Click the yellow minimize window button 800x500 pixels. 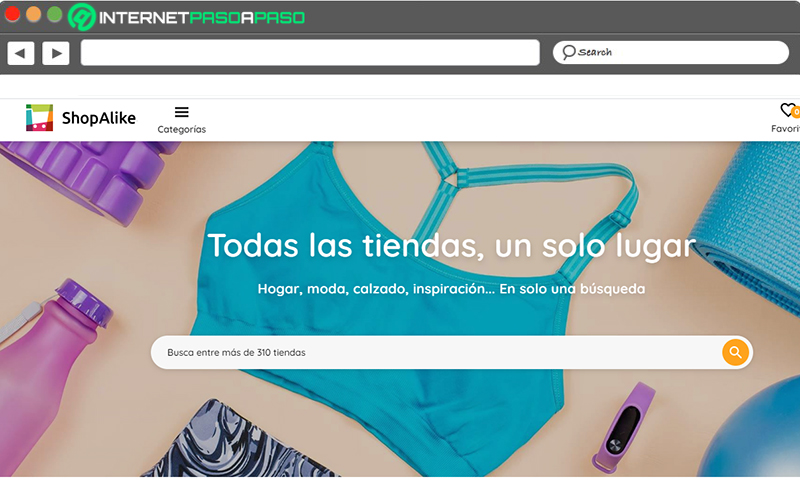click(x=34, y=14)
